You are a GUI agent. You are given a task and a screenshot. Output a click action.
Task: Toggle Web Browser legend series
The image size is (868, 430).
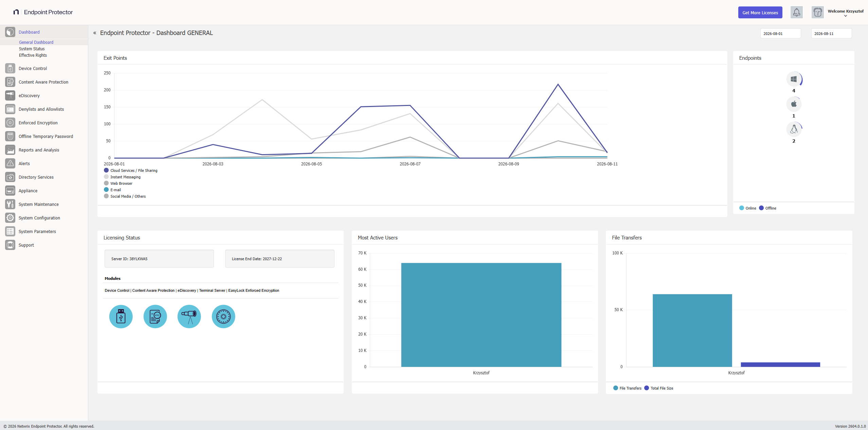tap(118, 183)
